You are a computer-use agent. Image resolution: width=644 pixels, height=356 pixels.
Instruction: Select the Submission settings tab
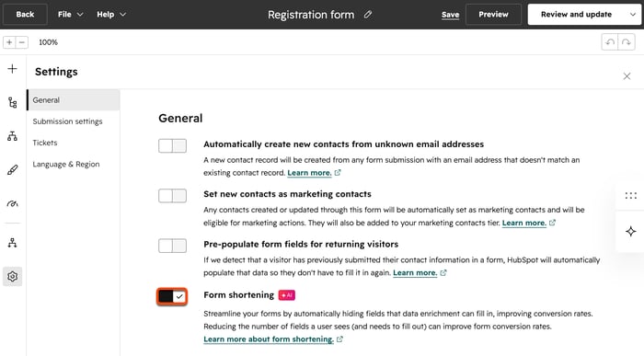coord(74,121)
